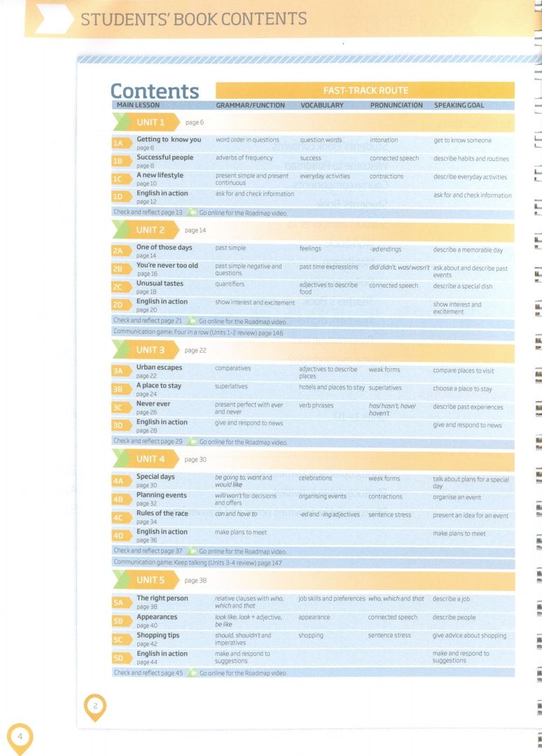Click the lesson Never ever

coord(153,404)
